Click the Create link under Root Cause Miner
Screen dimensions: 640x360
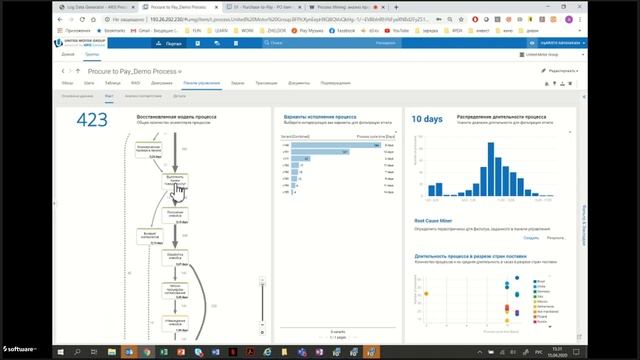coord(531,238)
